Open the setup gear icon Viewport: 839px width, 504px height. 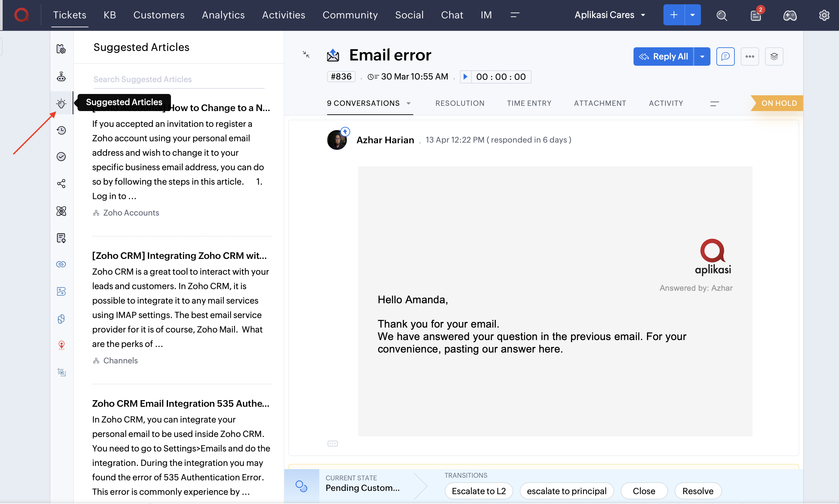coord(824,15)
